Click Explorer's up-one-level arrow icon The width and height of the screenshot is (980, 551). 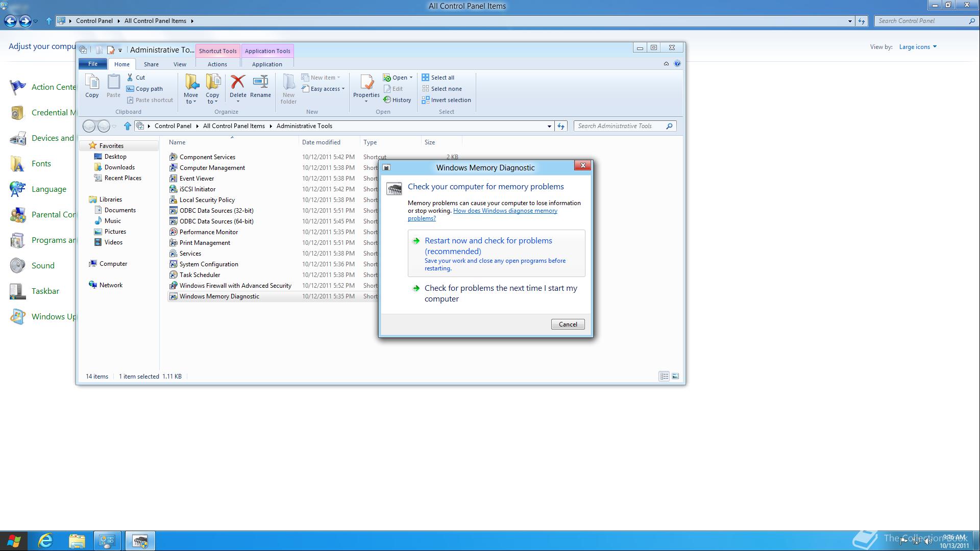[128, 126]
